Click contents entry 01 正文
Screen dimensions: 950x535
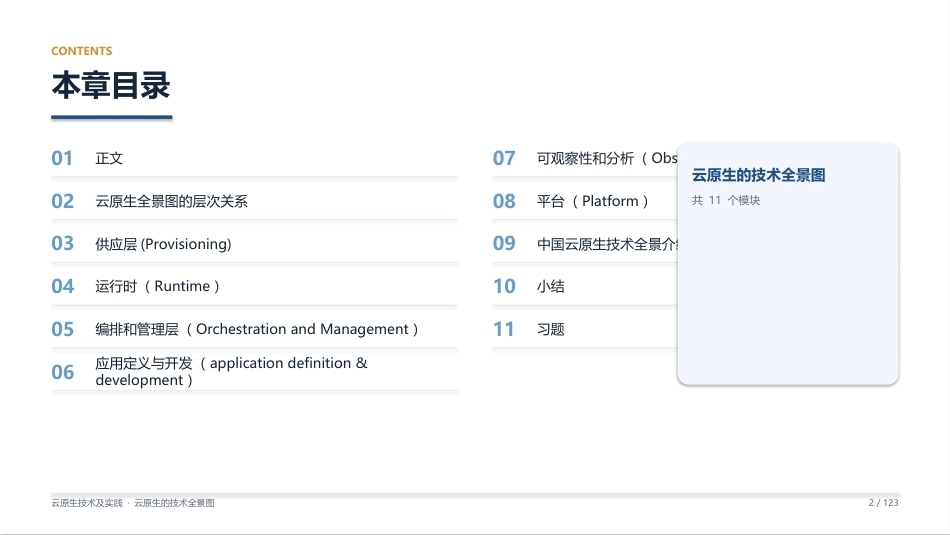(109, 159)
